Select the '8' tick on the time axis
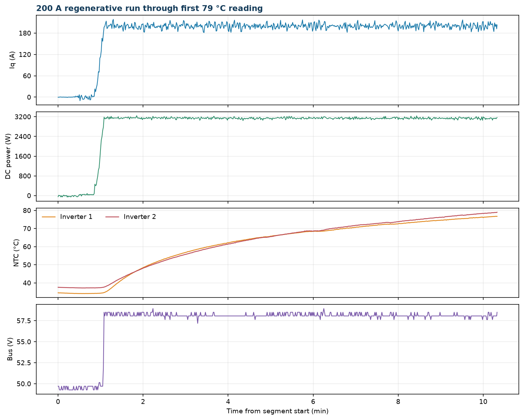The width and height of the screenshot is (524, 420). tap(398, 402)
